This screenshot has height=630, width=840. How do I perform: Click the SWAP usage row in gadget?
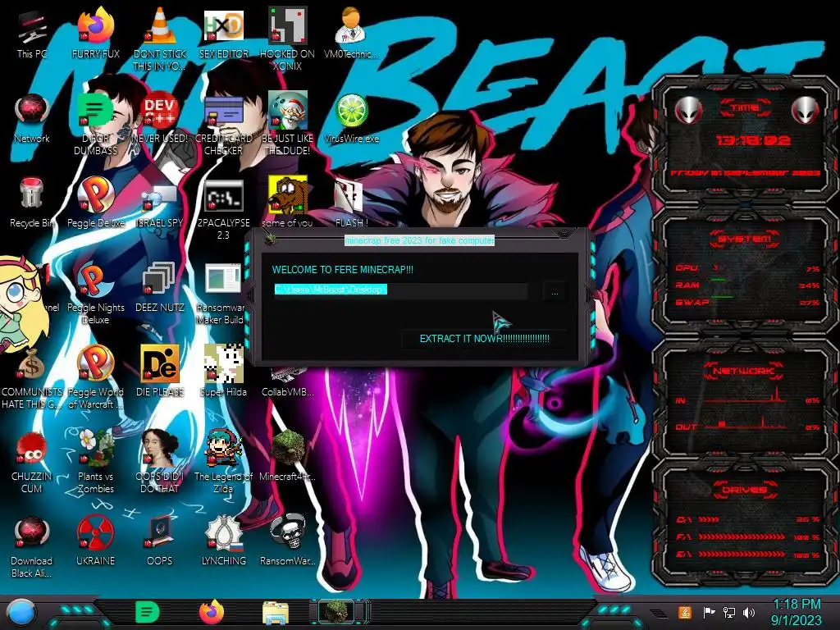click(746, 302)
